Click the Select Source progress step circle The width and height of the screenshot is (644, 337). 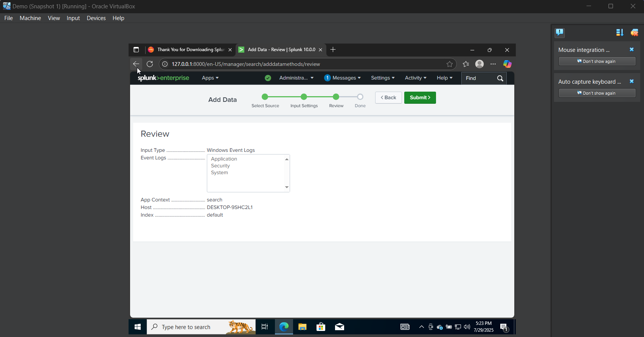click(265, 97)
